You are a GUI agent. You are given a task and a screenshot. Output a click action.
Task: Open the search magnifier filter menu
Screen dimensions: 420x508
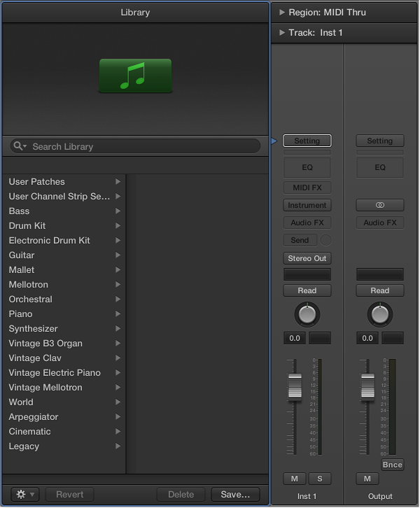[20, 146]
